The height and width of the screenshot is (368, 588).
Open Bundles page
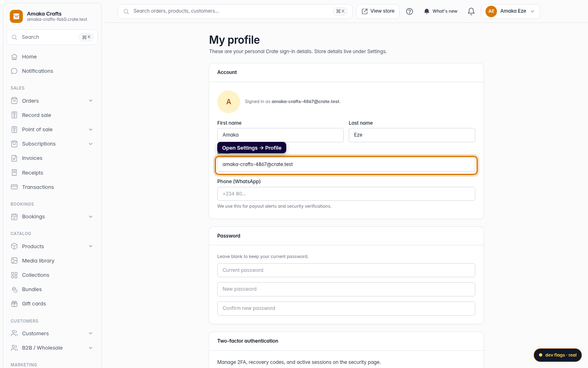point(52,289)
